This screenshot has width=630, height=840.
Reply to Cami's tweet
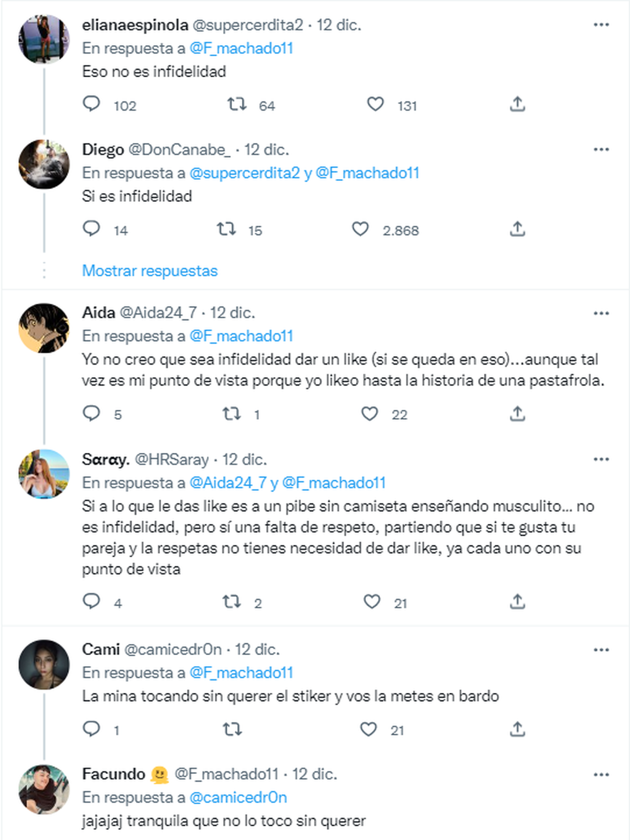92,729
